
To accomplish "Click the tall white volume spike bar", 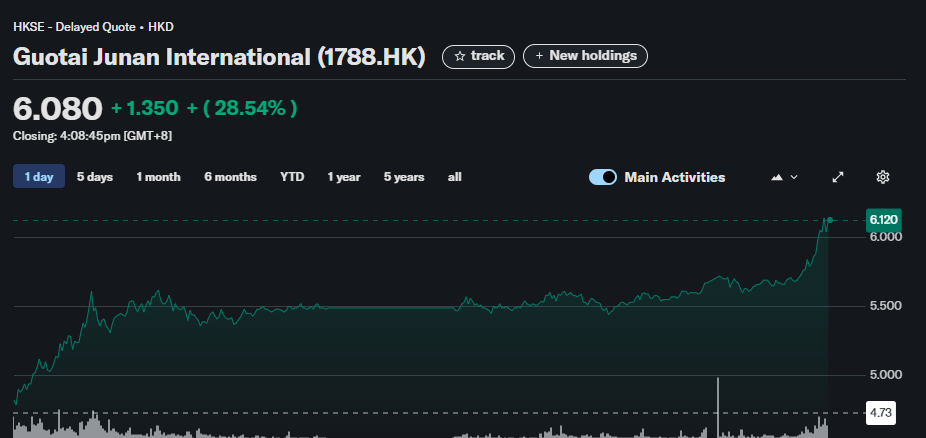I will pos(718,407).
